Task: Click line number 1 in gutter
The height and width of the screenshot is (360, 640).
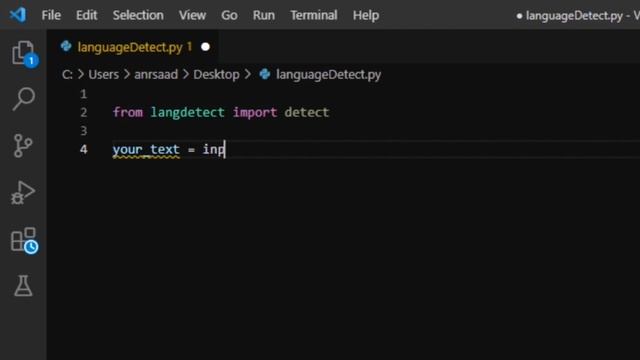Action: click(84, 94)
